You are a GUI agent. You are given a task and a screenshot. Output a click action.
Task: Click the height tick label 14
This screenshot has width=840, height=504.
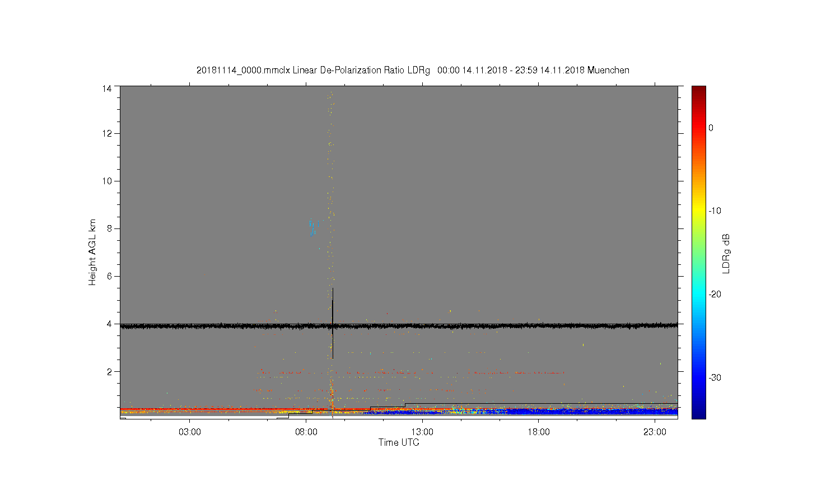click(106, 88)
